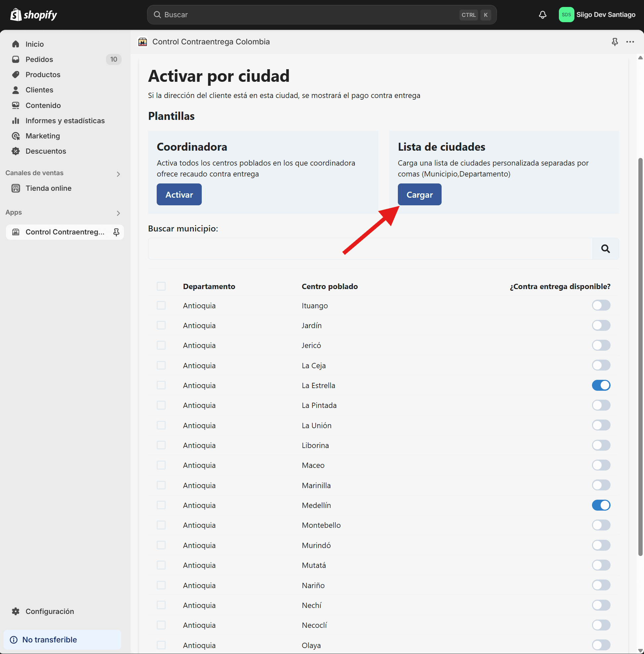Click the Configuración gear icon
644x654 pixels.
pyautogui.click(x=16, y=611)
